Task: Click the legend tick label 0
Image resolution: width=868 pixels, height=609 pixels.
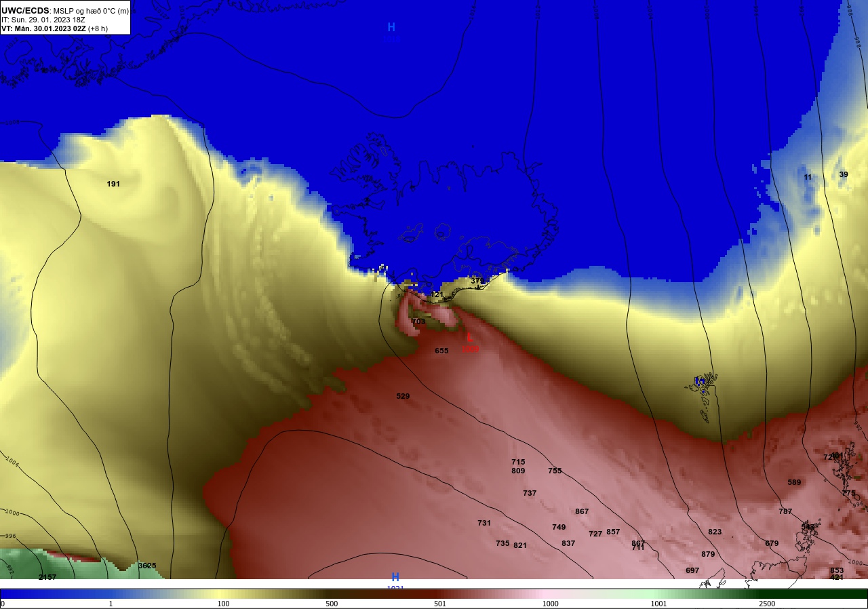Action: tap(3, 604)
